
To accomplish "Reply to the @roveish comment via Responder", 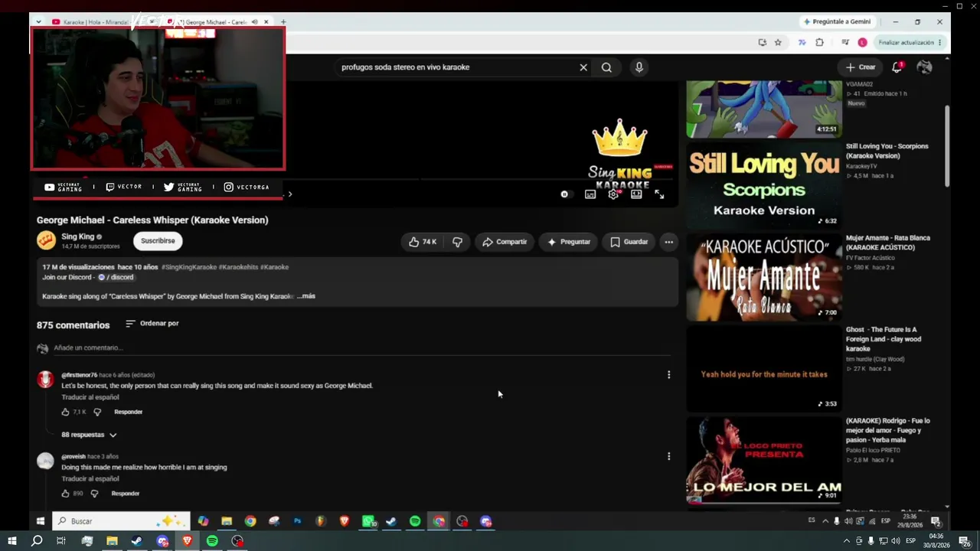I will 126,494.
